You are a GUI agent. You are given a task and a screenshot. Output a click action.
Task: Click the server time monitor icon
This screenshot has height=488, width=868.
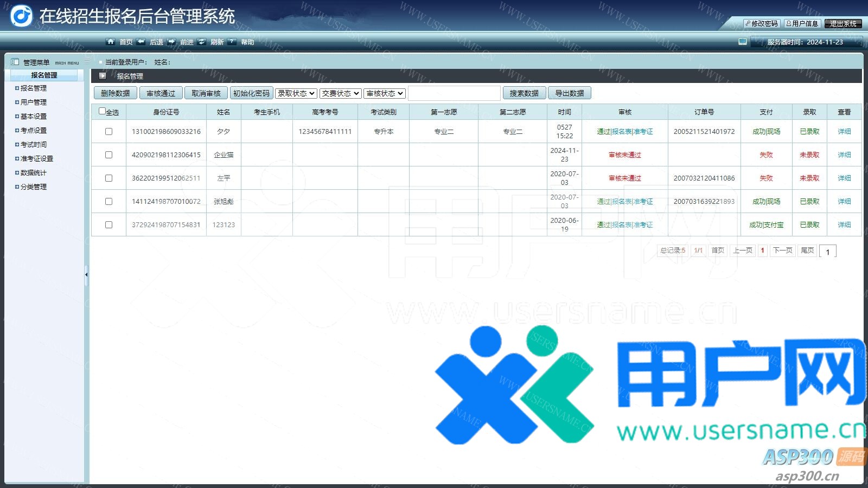coord(743,42)
